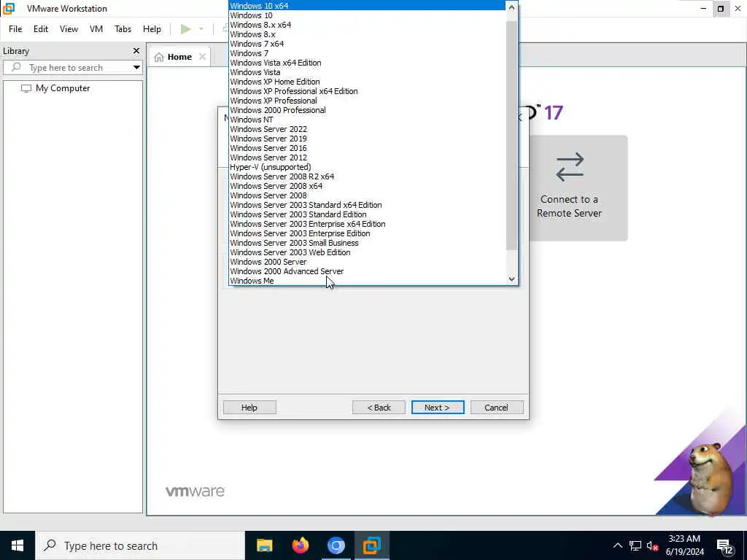Select Windows XP Home Edition
Image resolution: width=747 pixels, height=560 pixels.
367,82
